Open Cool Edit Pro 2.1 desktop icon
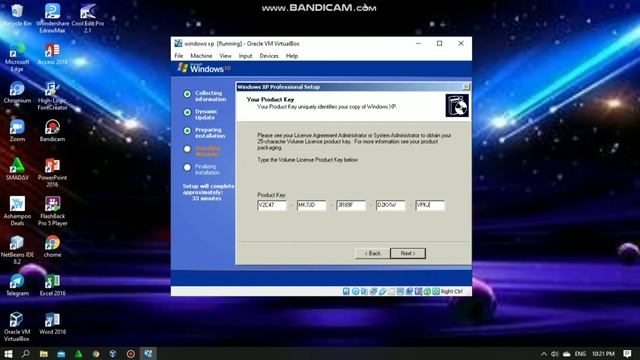640x360 pixels. click(x=88, y=18)
